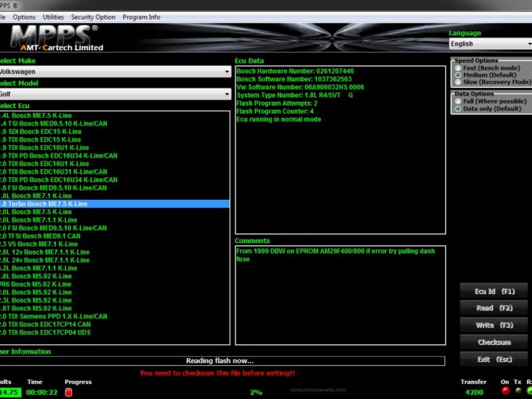Select 0L Bosch ME7.1.1 K-Line entry

(x=115, y=220)
